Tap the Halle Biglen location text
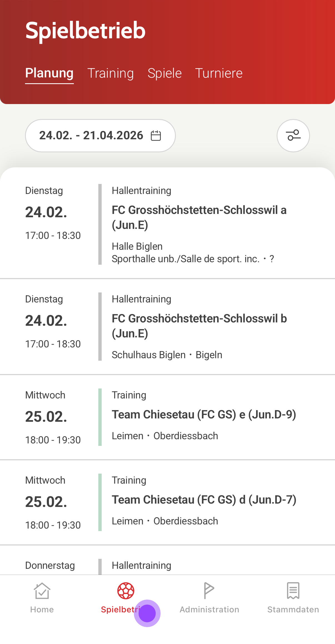 [x=137, y=246]
